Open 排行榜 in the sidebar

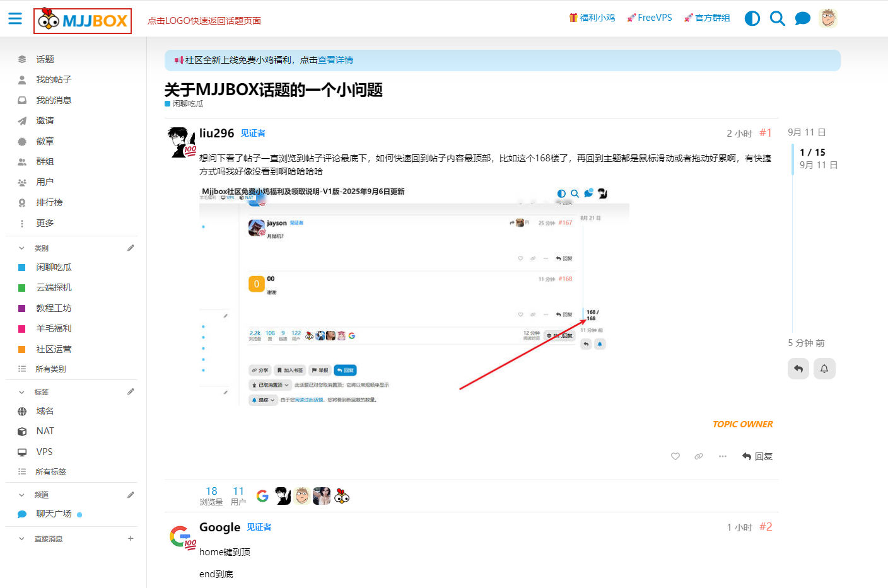pyautogui.click(x=49, y=202)
